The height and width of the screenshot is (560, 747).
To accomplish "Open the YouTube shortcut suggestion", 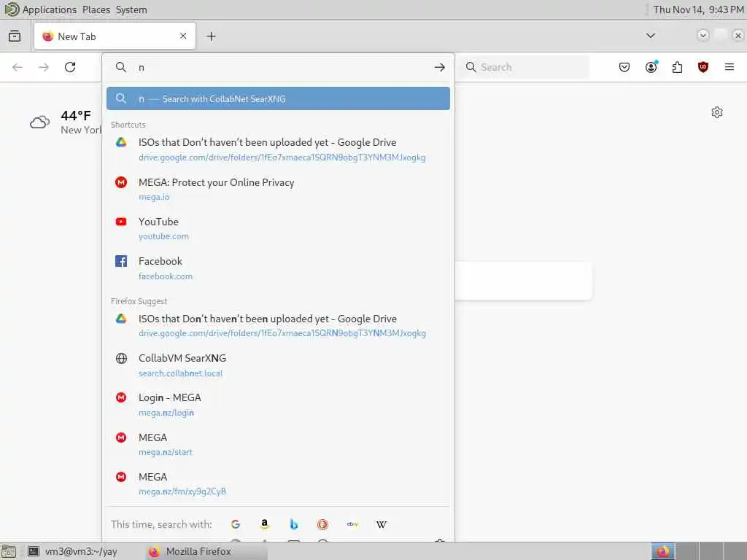I will (x=278, y=228).
